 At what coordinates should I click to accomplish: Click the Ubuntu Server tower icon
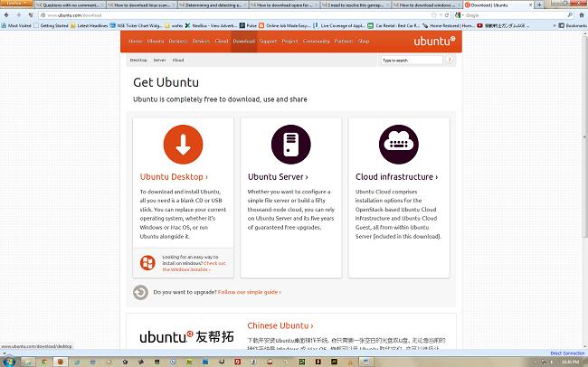click(290, 145)
